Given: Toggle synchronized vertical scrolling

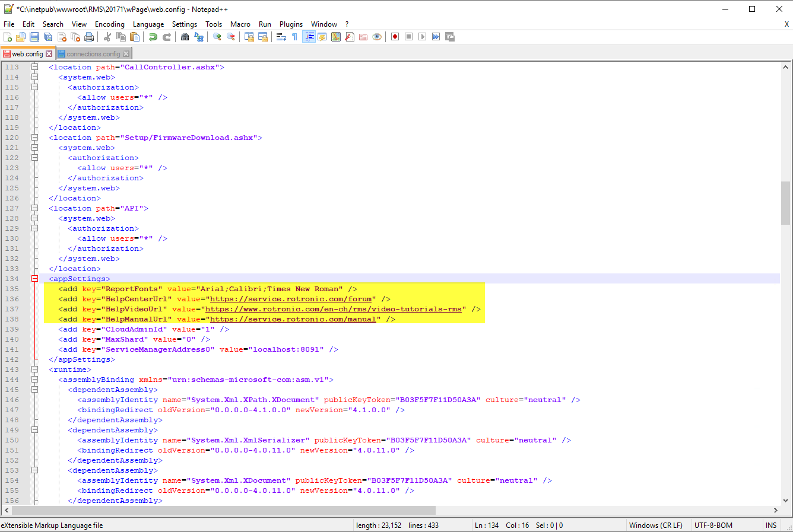Looking at the screenshot, I should pyautogui.click(x=249, y=37).
